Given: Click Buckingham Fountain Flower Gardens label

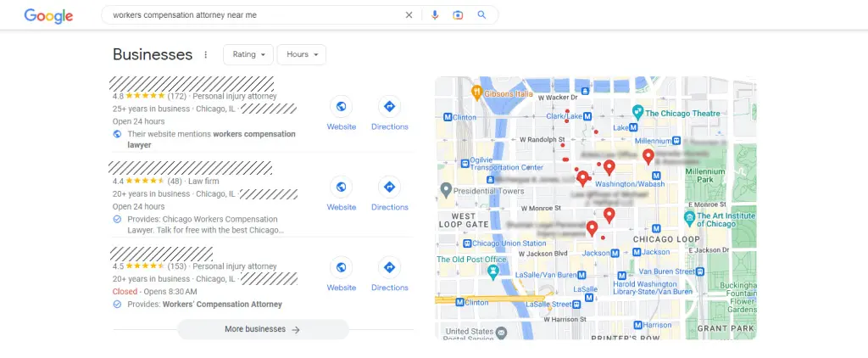Looking at the screenshot, I should pos(743,297).
